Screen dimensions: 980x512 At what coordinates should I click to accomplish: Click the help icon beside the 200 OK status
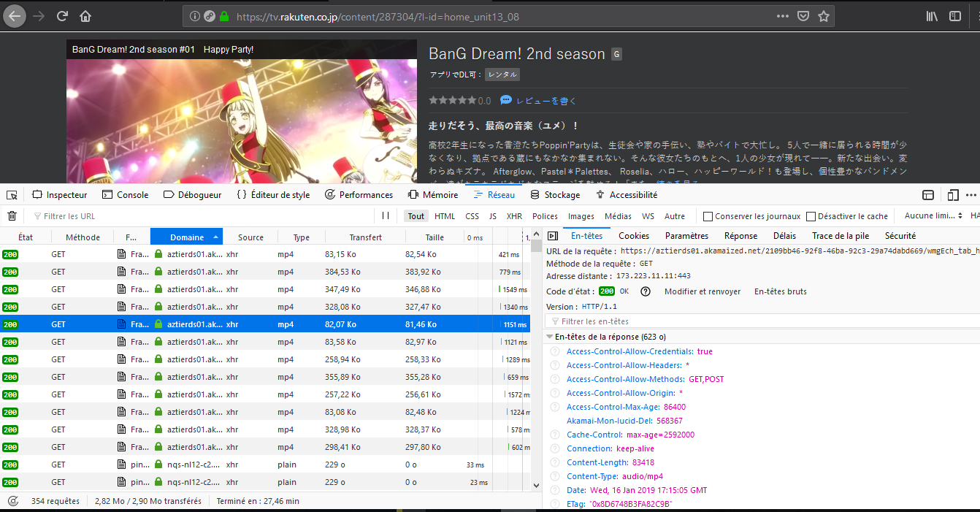[x=646, y=291]
